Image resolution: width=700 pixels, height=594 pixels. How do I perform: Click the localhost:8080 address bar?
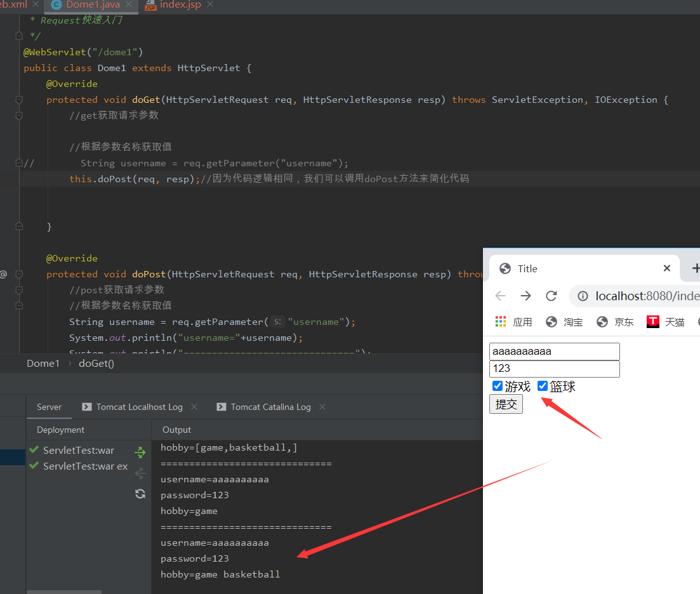point(635,296)
